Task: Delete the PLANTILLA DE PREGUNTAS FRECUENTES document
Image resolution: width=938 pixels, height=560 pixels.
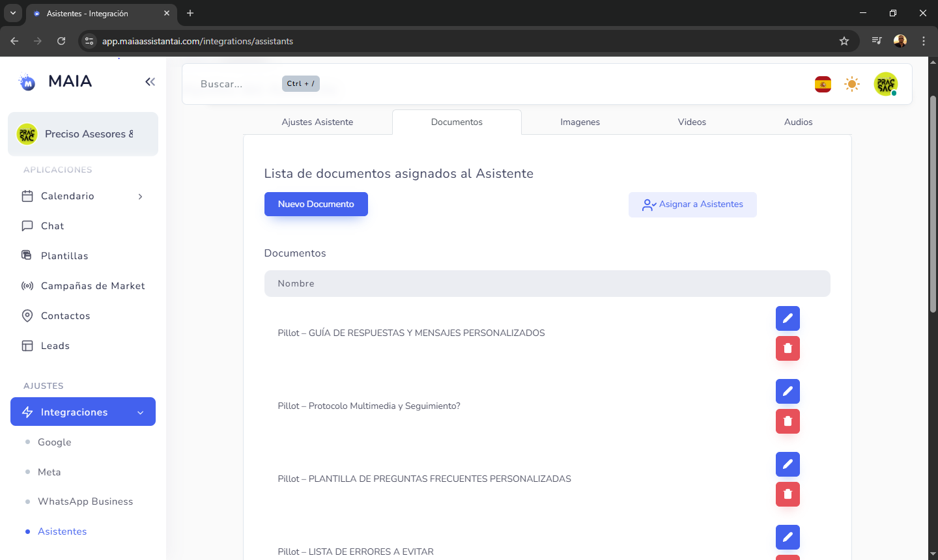Action: [788, 494]
